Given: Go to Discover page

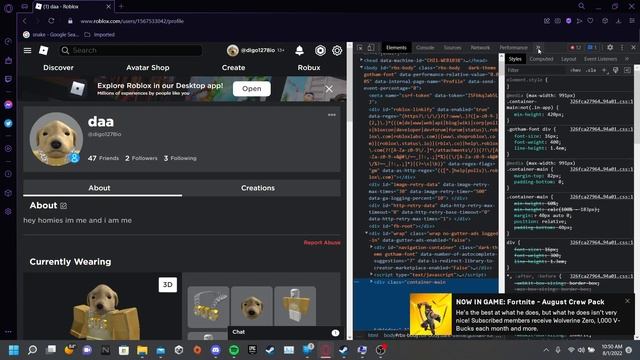Looking at the screenshot, I should coord(58,68).
